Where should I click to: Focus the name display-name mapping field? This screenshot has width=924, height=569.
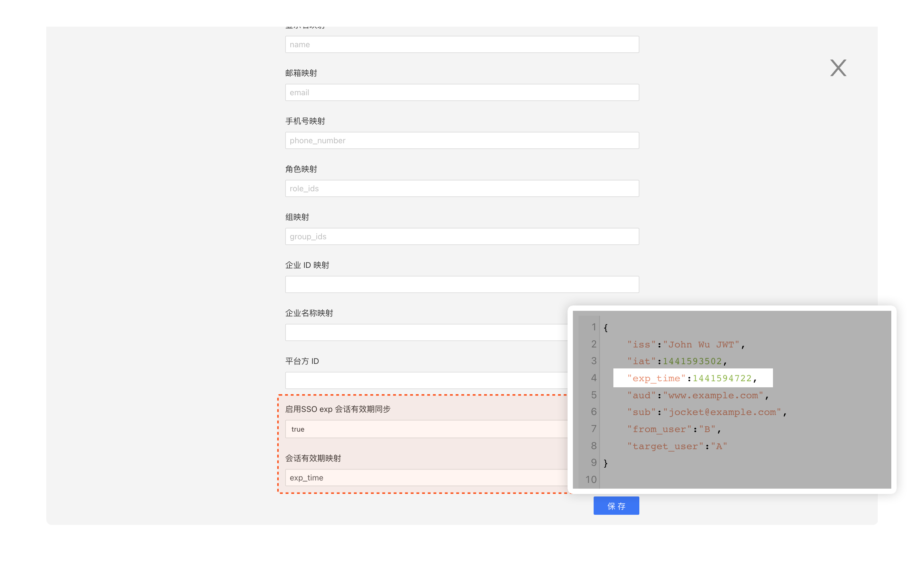click(x=462, y=44)
